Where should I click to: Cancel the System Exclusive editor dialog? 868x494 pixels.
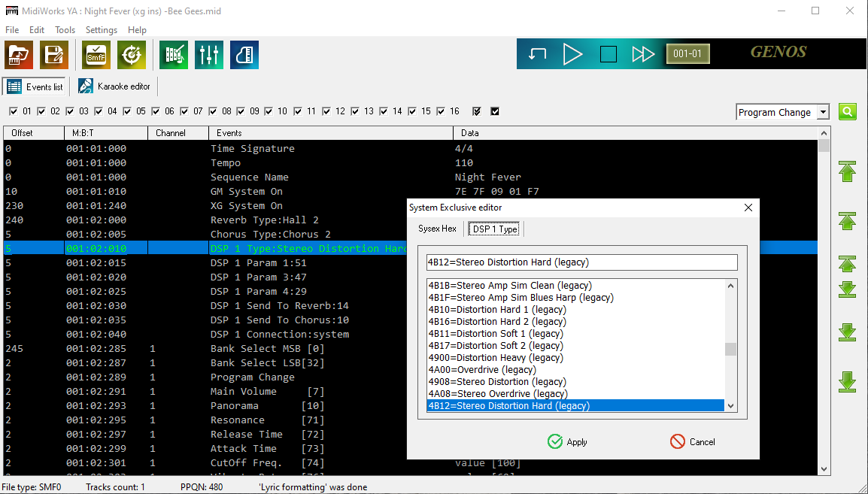pyautogui.click(x=692, y=441)
